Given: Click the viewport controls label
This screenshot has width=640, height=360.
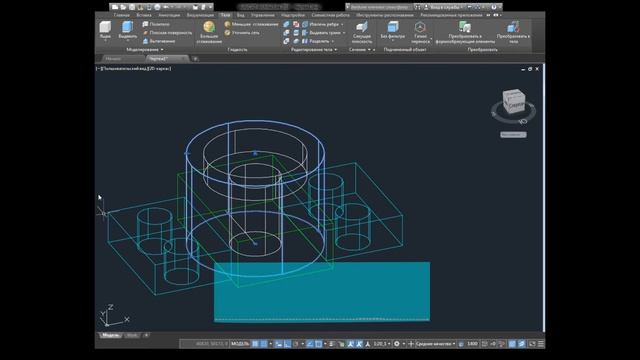Looking at the screenshot, I should click(134, 69).
